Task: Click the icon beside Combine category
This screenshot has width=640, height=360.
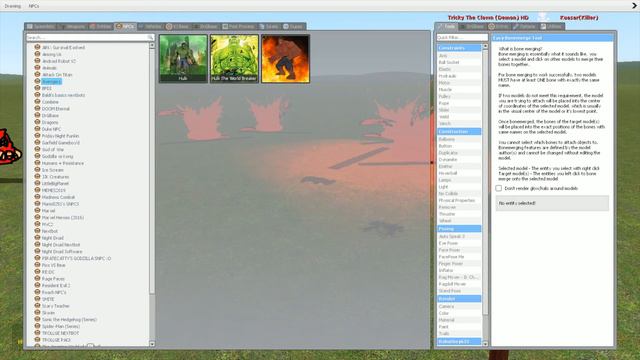Action: click(38, 102)
